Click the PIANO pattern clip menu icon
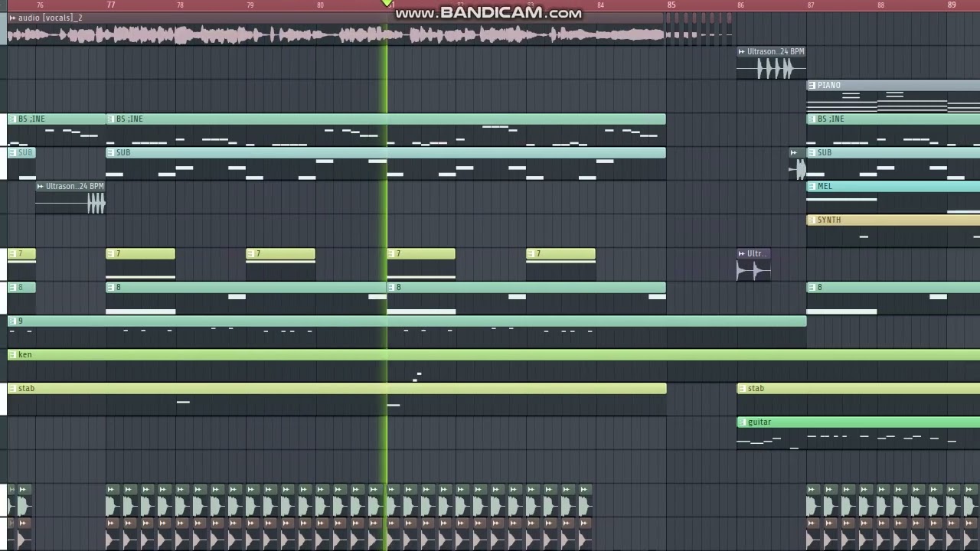This screenshot has height=551, width=980. click(812, 85)
